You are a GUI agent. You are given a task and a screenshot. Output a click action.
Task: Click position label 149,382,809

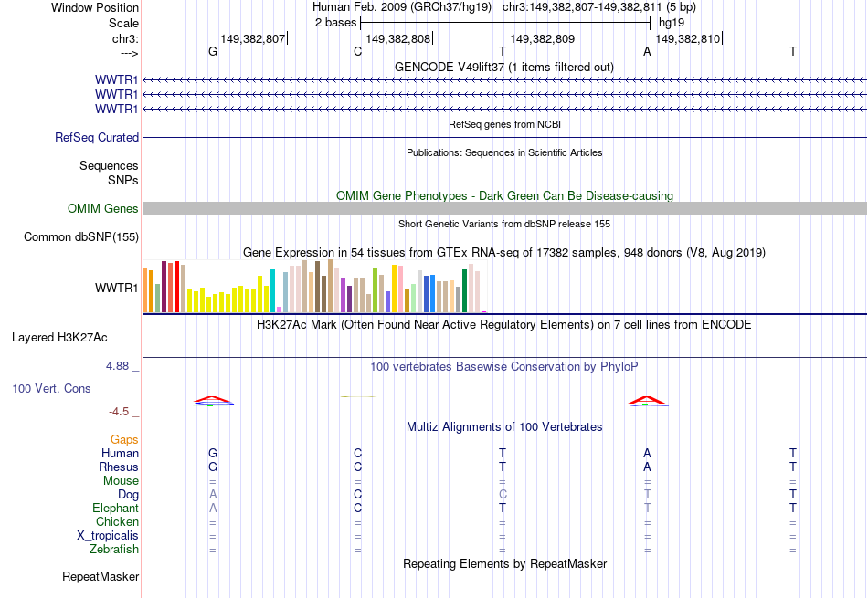(x=543, y=38)
